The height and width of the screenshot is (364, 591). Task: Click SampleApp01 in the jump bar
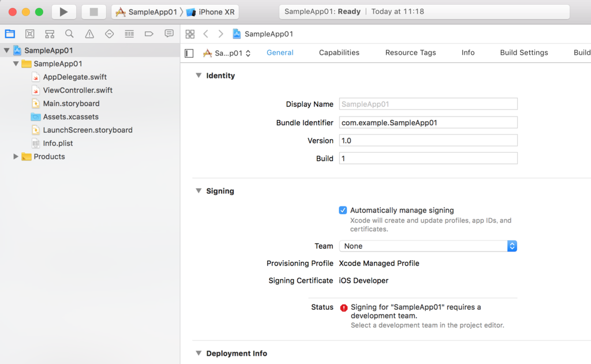click(263, 34)
